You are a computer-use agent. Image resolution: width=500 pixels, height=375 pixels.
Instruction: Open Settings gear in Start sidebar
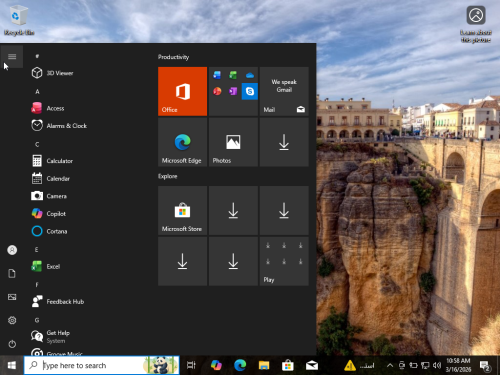click(x=12, y=320)
